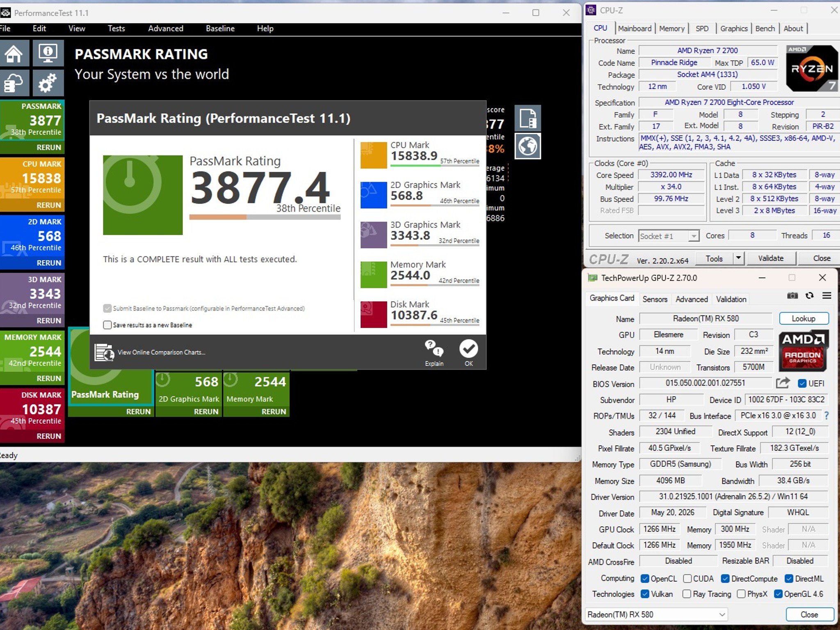The width and height of the screenshot is (840, 630).
Task: Open the File menu in PerformanceTest
Action: coord(5,28)
